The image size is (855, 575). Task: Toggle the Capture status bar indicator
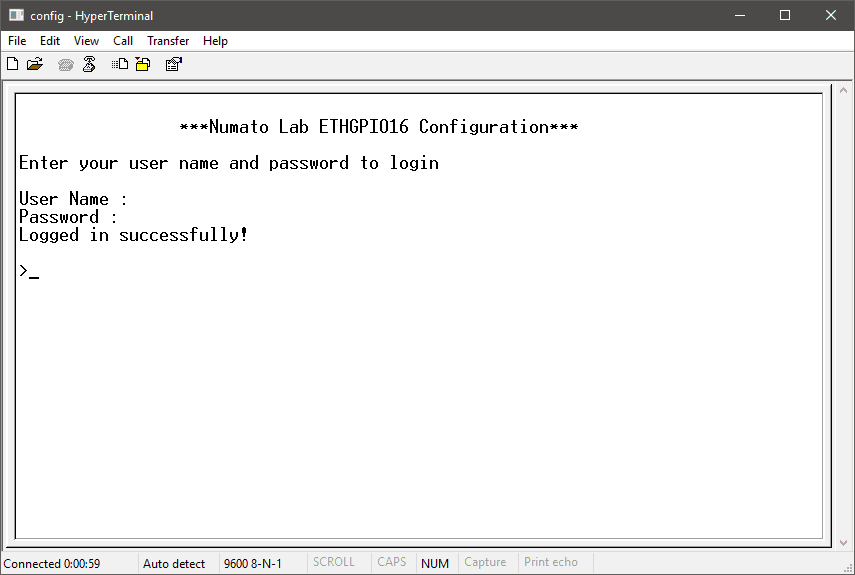click(485, 563)
